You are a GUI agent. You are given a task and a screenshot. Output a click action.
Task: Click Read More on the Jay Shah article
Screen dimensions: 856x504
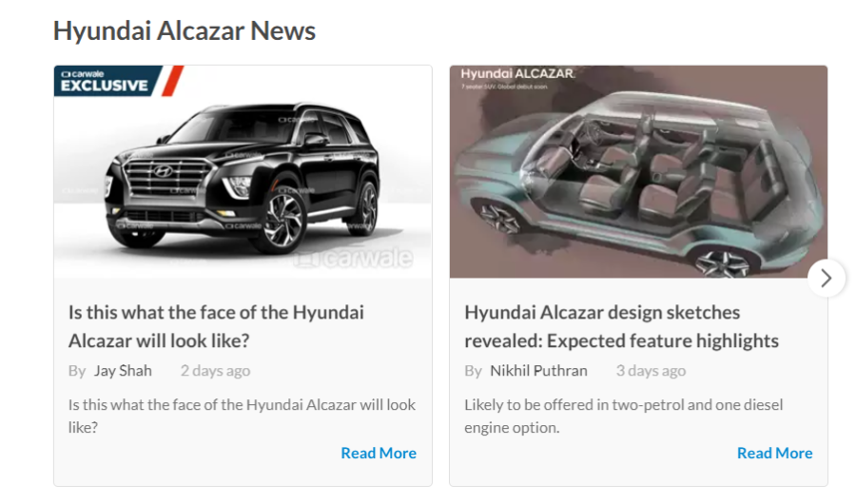point(379,454)
